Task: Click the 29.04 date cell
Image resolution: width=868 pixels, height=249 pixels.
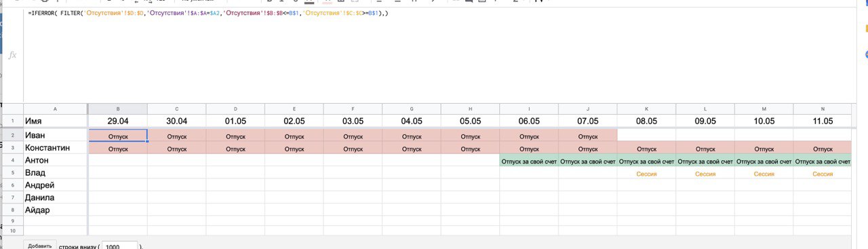Action: (118, 121)
